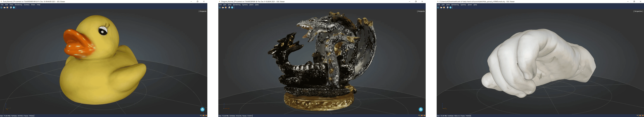Click the blue grid toolbar icon in Duck window
The image size is (644, 117).
(2, 8)
